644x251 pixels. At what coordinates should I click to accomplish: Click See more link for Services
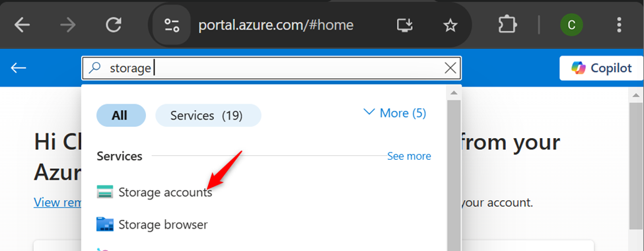coord(409,156)
